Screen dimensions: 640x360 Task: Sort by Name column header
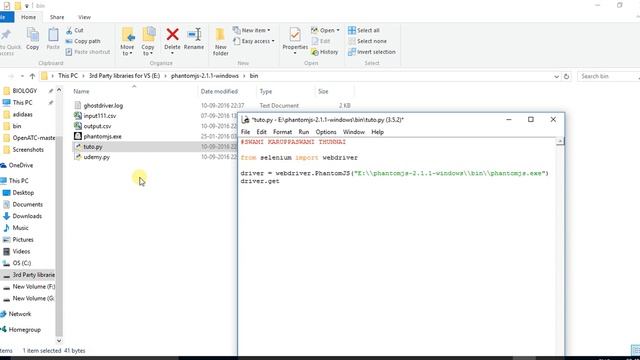point(81,91)
